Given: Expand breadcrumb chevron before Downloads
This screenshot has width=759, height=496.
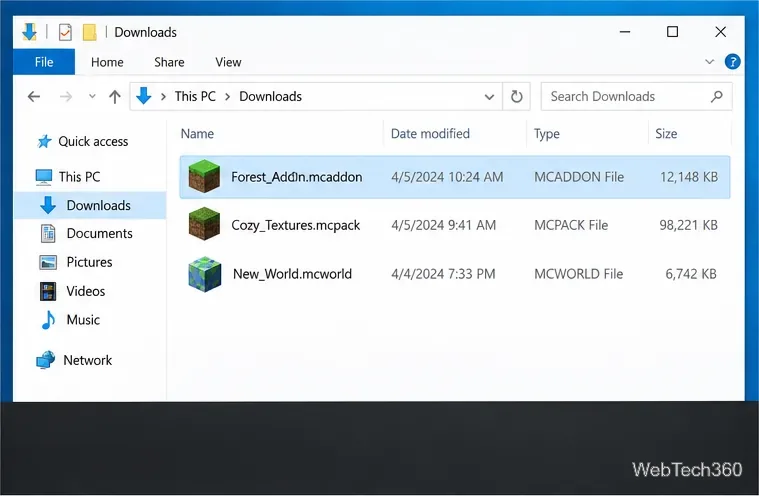Looking at the screenshot, I should click(x=227, y=97).
